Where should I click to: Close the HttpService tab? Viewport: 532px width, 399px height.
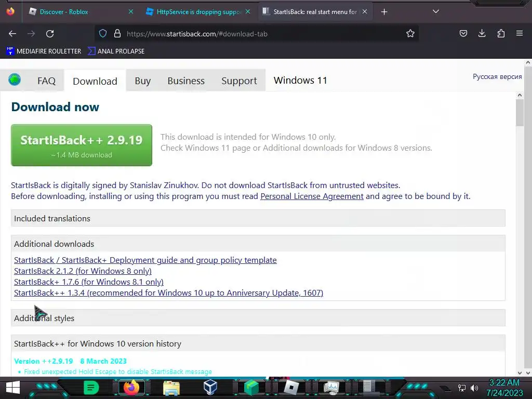click(248, 11)
